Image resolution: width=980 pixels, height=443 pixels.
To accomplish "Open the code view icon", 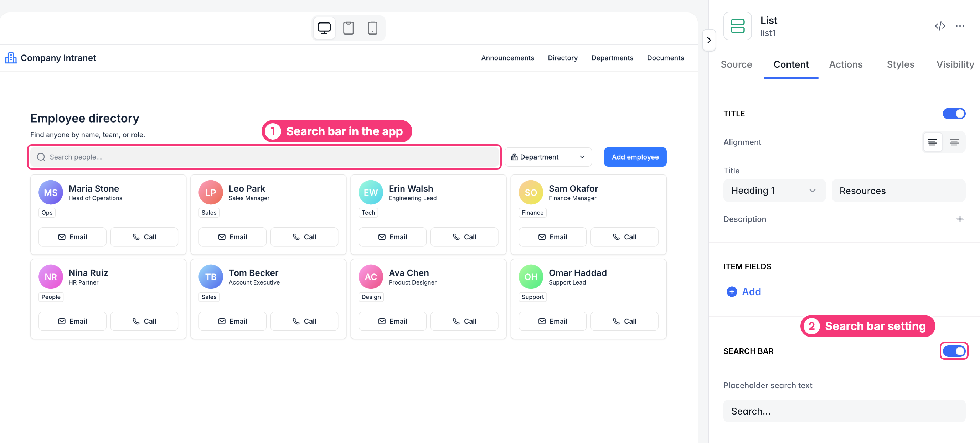I will tap(940, 26).
